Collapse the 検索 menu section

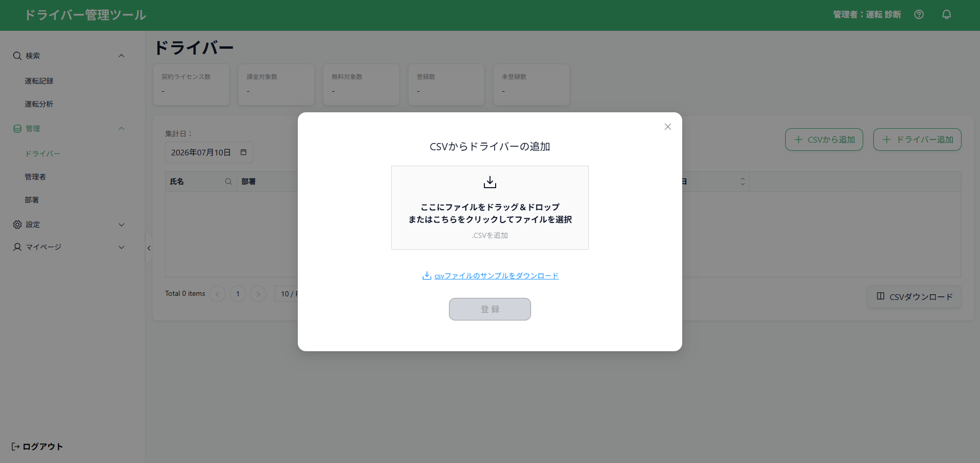pyautogui.click(x=121, y=55)
